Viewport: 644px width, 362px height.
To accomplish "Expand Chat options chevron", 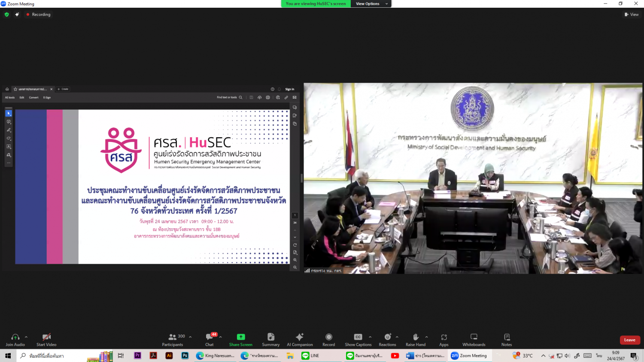I will 220,337.
